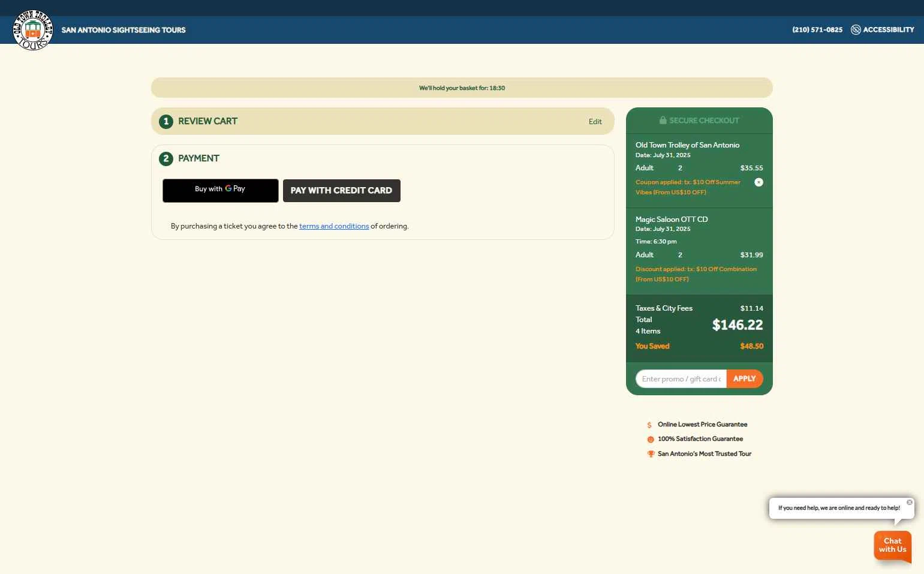Focus the promo / gift card code field
The height and width of the screenshot is (574, 924).
(681, 378)
